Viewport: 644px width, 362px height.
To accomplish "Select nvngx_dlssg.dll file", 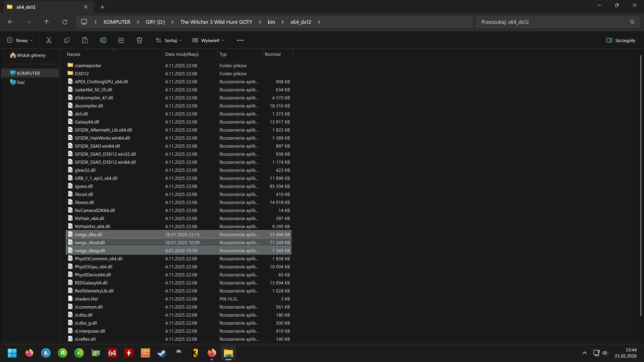I will 179,250.
